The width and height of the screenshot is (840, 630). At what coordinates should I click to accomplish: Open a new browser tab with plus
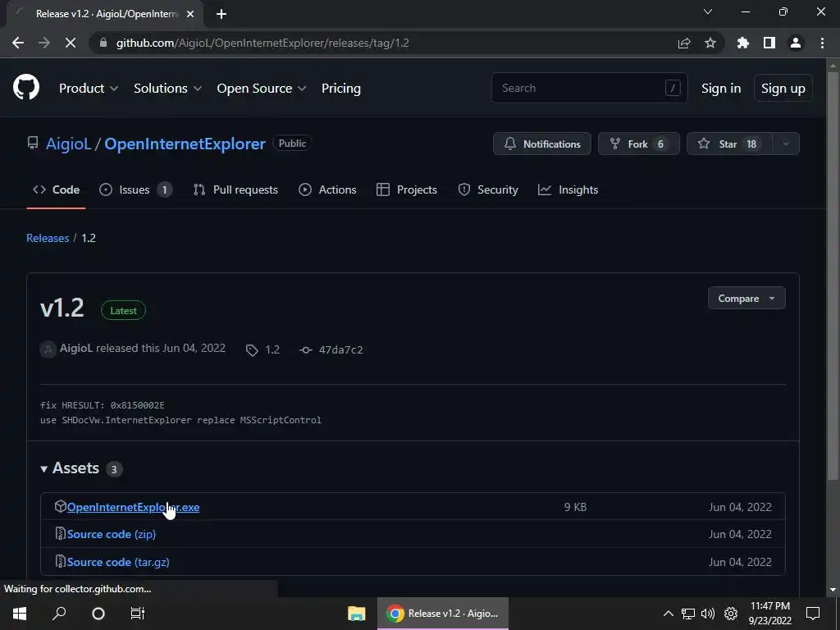pyautogui.click(x=221, y=14)
